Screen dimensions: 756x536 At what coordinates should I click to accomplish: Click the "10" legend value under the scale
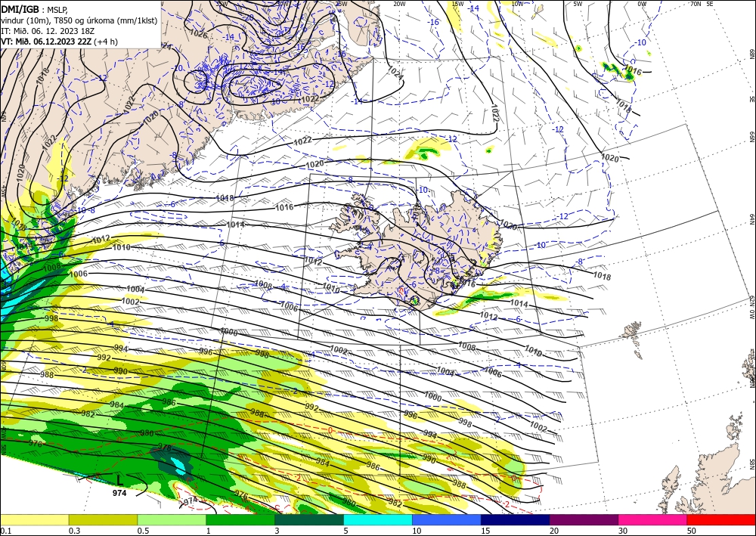(417, 531)
